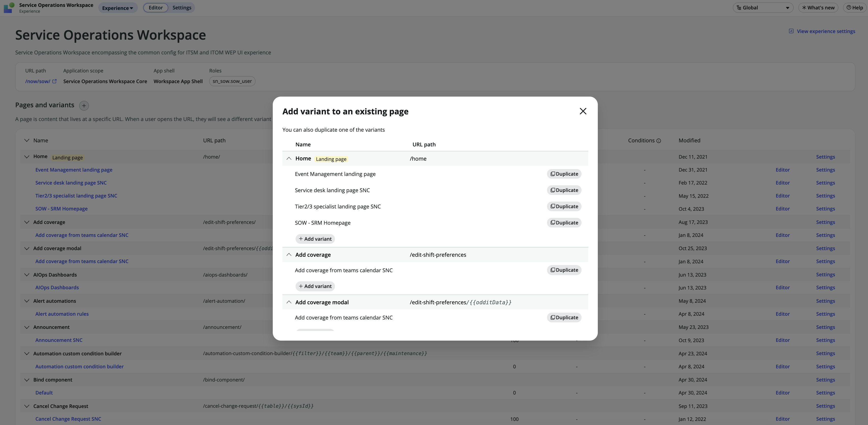Click the Service Operations Workspace app logo
The height and width of the screenshot is (425, 868).
[x=9, y=8]
